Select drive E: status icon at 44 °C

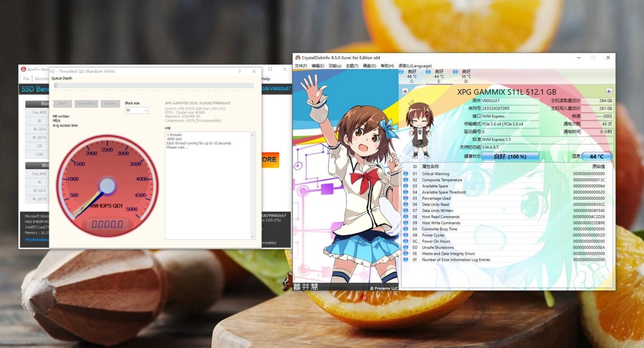pyautogui.click(x=428, y=71)
